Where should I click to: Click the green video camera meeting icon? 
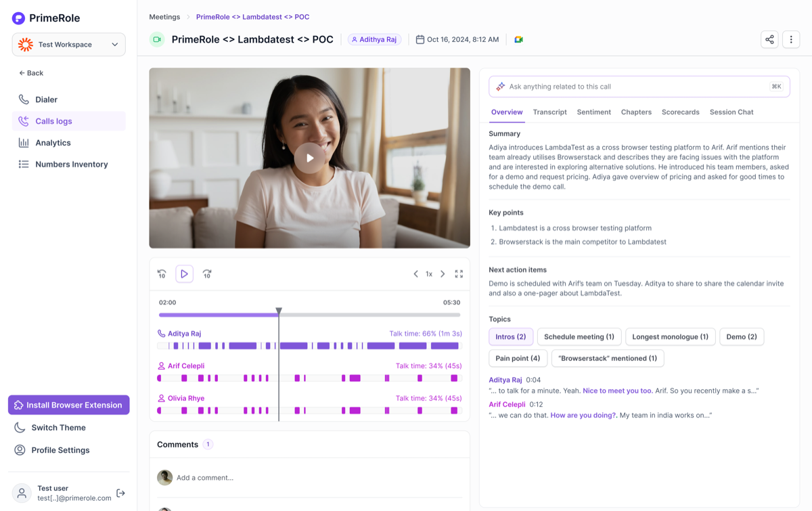(x=157, y=39)
